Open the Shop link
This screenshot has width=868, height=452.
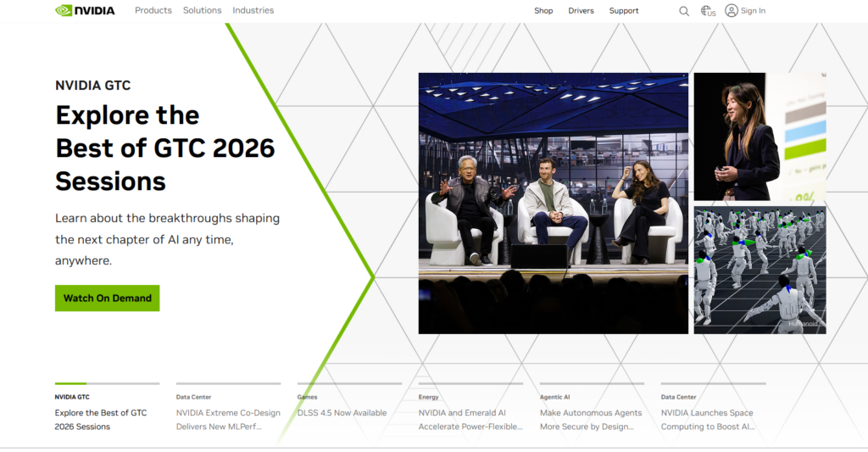543,10
